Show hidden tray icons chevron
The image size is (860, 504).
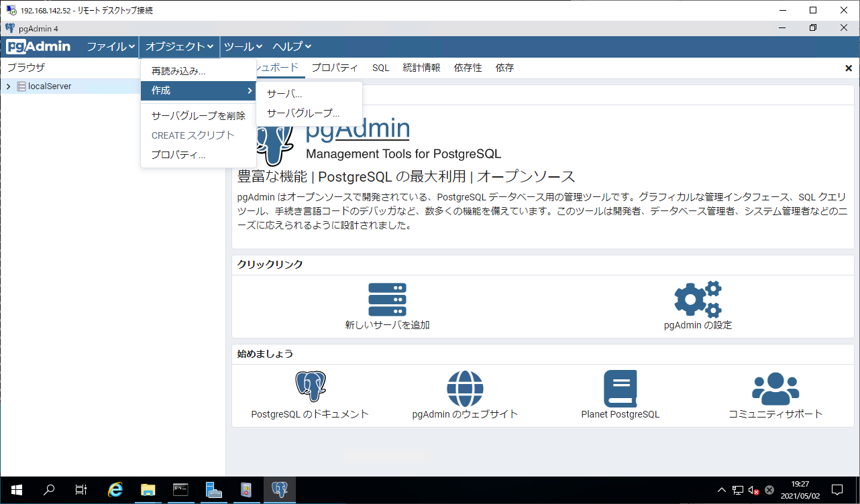(721, 490)
